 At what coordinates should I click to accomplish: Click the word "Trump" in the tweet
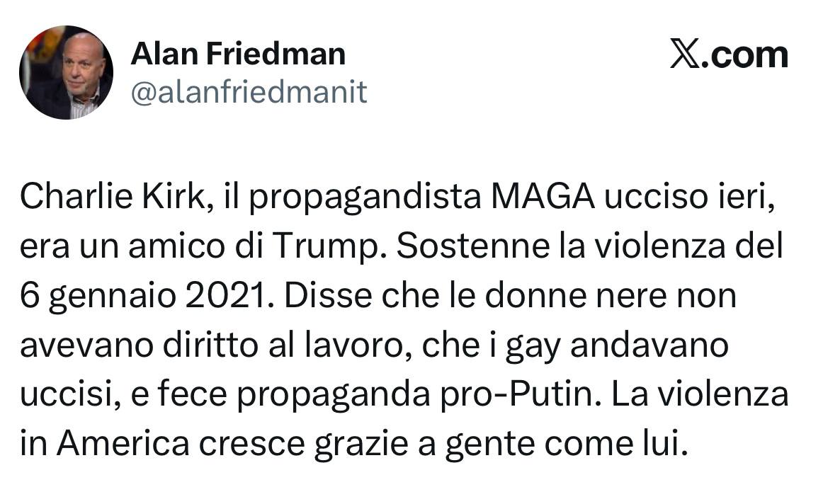coord(331,247)
